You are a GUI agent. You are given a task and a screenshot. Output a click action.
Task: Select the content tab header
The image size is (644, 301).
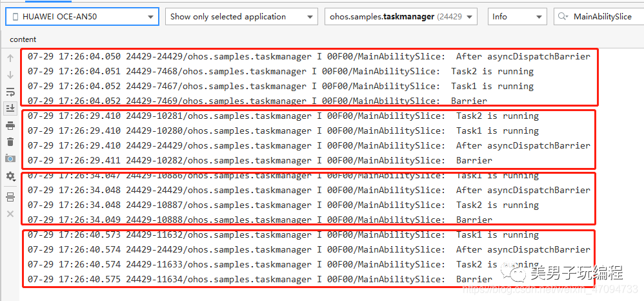[x=23, y=39]
